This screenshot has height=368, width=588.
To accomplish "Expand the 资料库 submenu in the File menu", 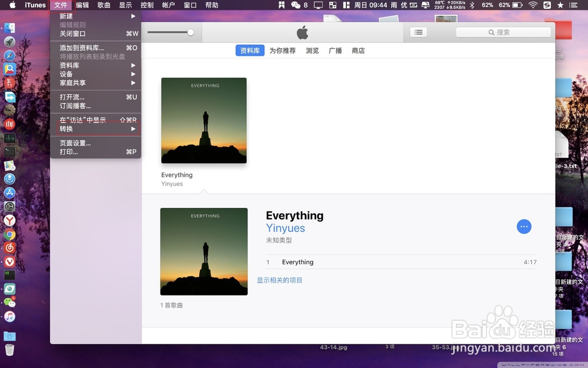I will click(96, 65).
